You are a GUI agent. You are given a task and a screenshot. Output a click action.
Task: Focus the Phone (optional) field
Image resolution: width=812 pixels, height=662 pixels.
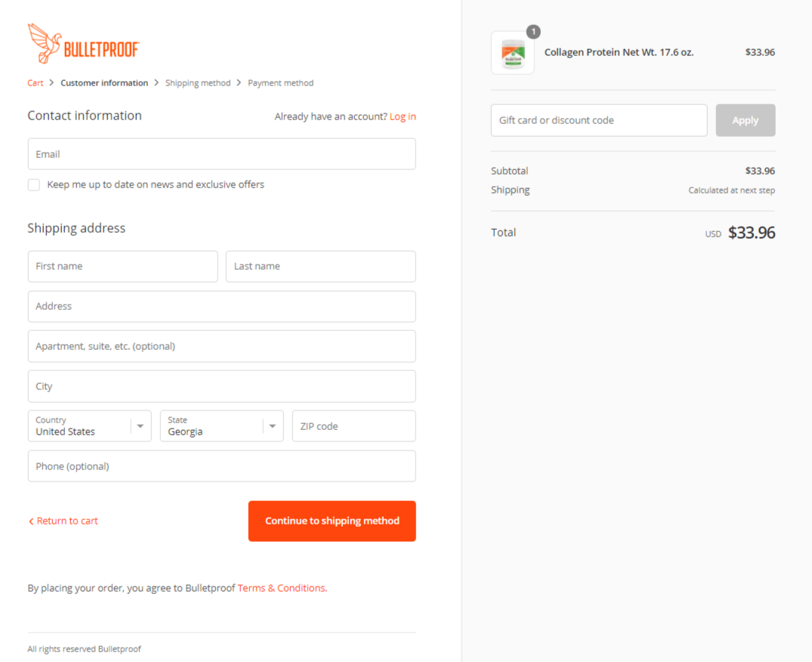pos(221,466)
